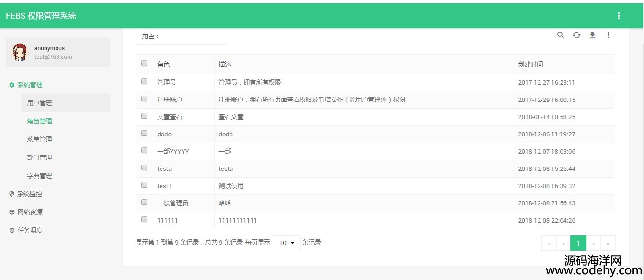644x280 pixels.
Task: Click the anonymous user avatar
Action: click(x=20, y=52)
